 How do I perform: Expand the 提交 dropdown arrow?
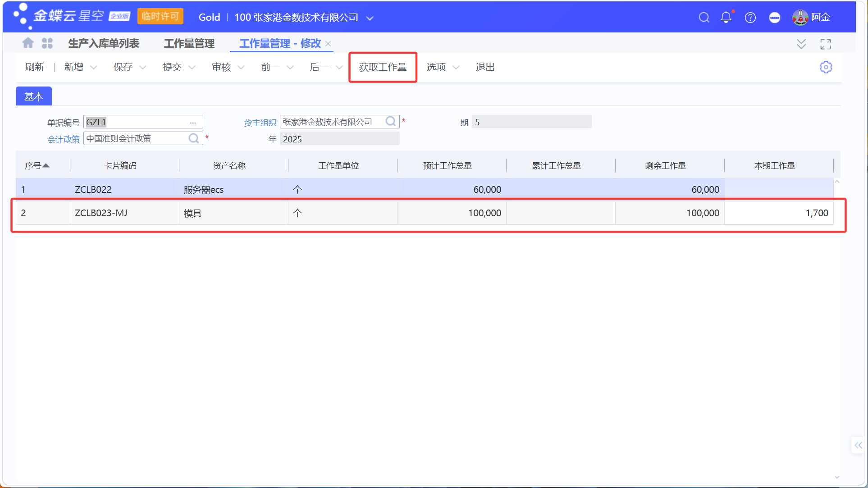192,68
